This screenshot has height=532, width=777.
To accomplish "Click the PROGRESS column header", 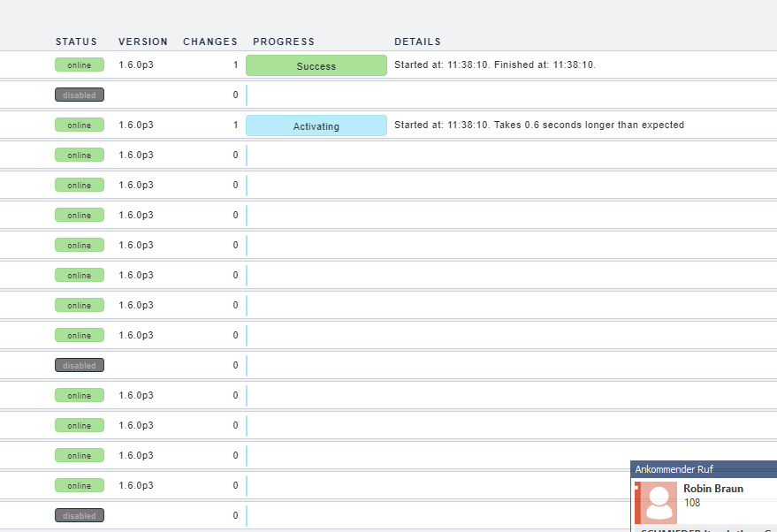I will coord(284,42).
